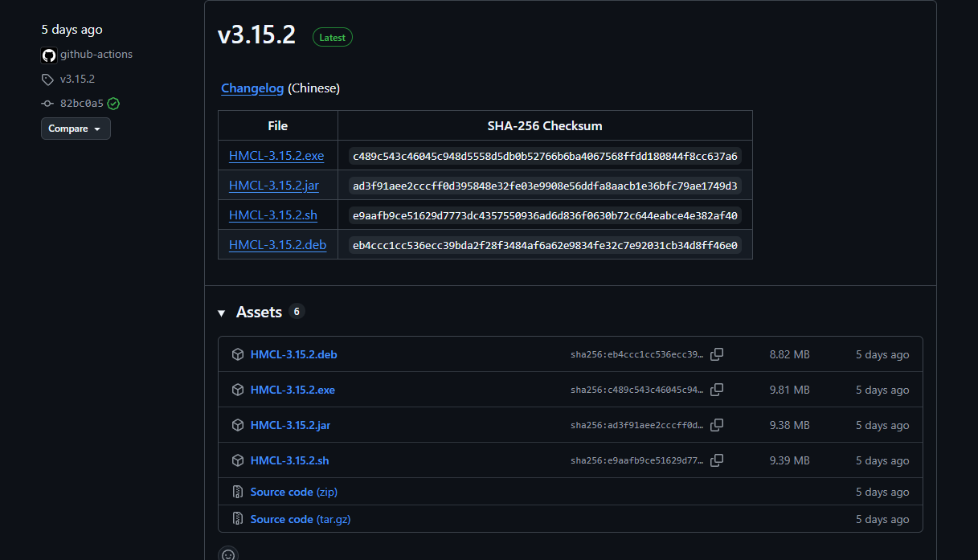
Task: Click the green Latest badge
Action: [333, 37]
